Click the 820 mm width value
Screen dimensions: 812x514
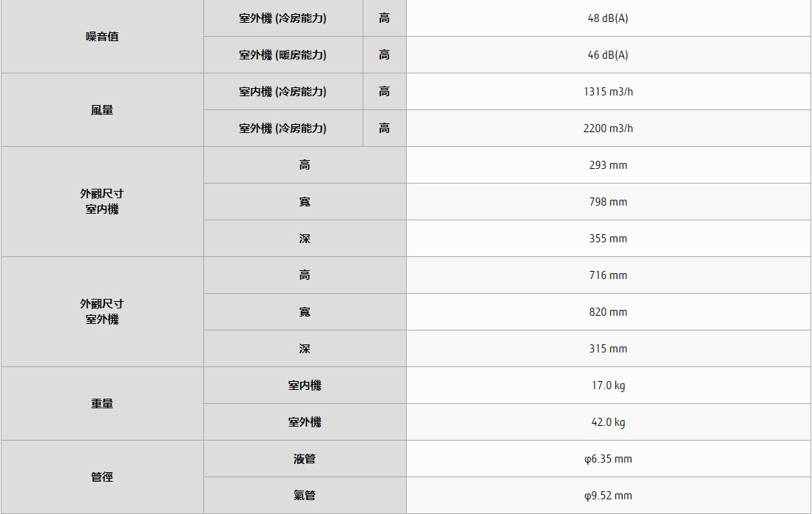608,312
